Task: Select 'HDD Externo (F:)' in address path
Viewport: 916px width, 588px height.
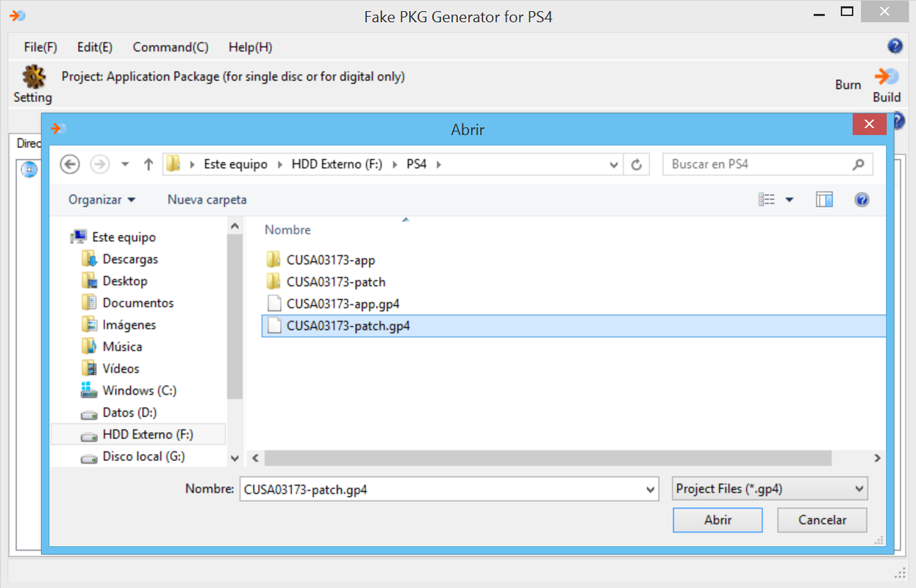Action: pos(337,165)
